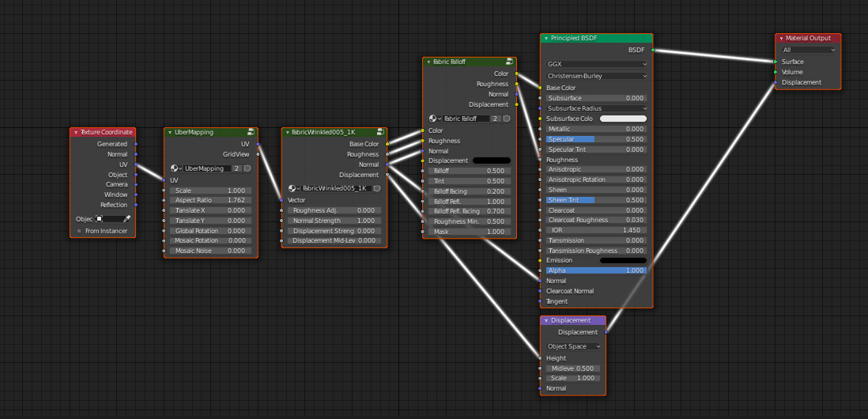Click the edit-group icon on Fabric Falloff node header

[510, 62]
